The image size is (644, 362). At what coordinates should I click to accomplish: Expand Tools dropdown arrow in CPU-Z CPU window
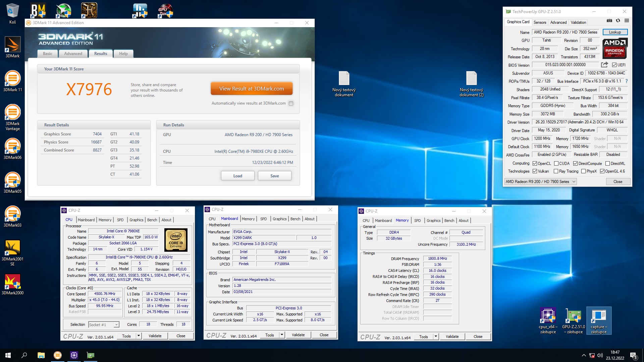(139, 336)
